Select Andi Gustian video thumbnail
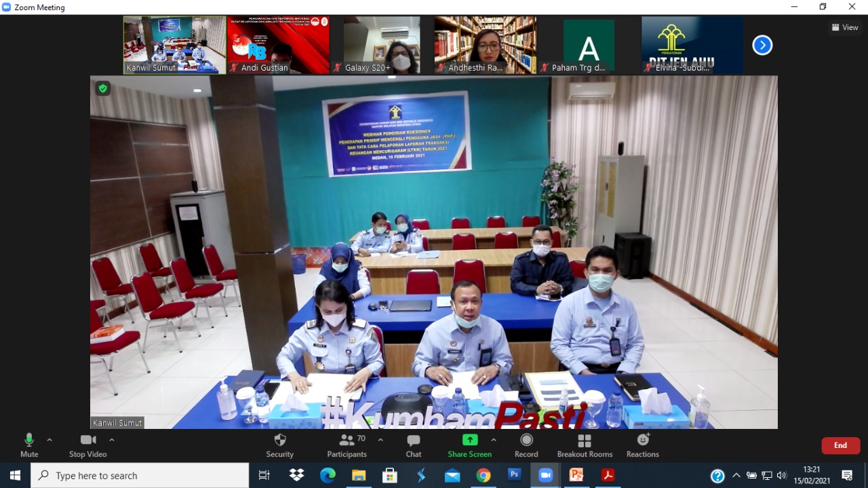The width and height of the screenshot is (868, 488). point(278,45)
